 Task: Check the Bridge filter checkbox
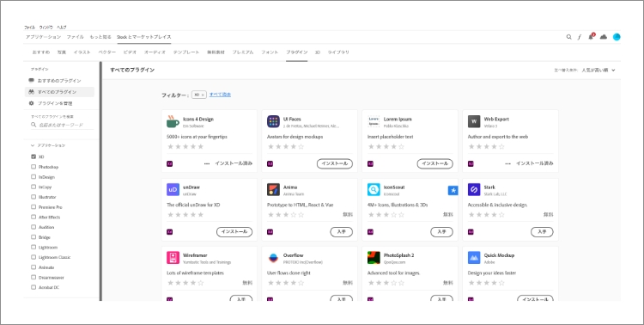[33, 237]
